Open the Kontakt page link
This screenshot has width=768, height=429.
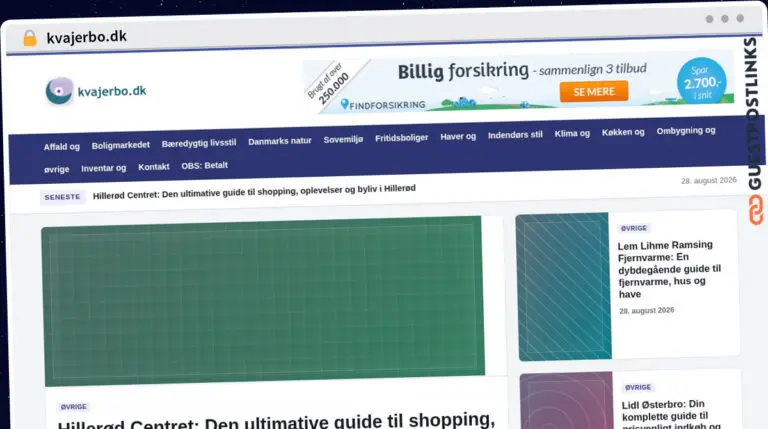[x=154, y=167]
